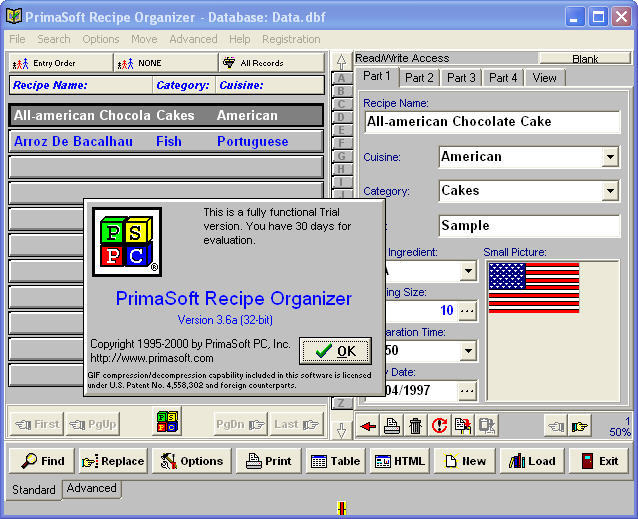The image size is (638, 519).
Task: Click the print record printer icon
Action: (391, 426)
